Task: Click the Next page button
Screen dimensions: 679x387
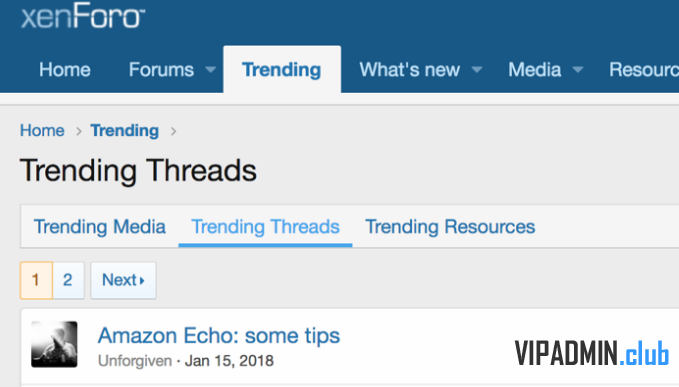Action: coord(123,280)
